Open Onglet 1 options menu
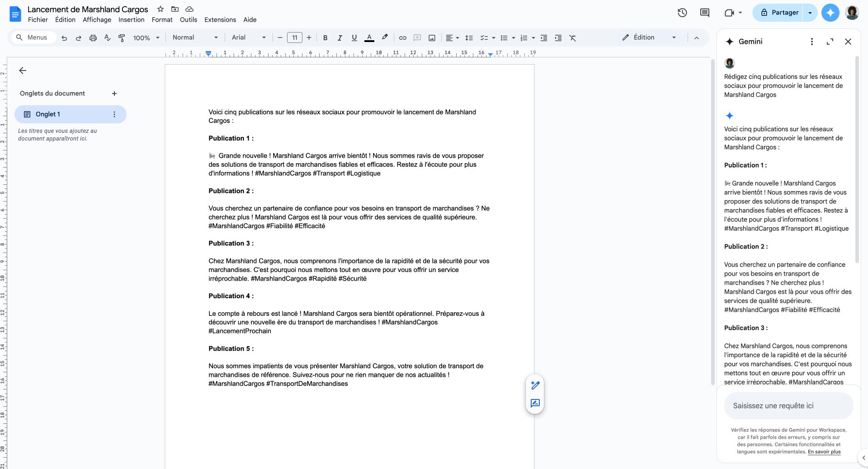 (114, 114)
